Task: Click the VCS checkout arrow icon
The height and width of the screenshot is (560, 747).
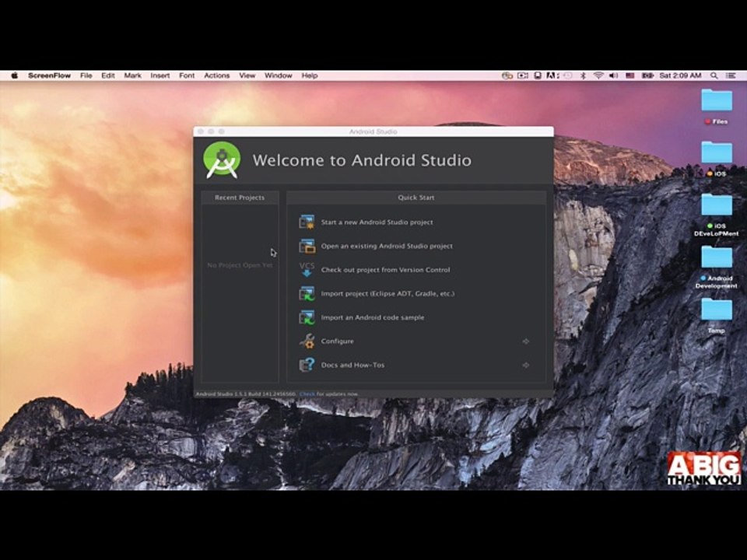Action: (x=307, y=270)
